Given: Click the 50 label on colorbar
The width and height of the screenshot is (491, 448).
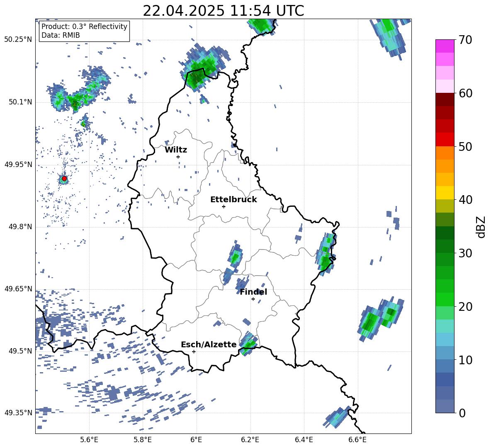Looking at the screenshot, I should (x=466, y=147).
